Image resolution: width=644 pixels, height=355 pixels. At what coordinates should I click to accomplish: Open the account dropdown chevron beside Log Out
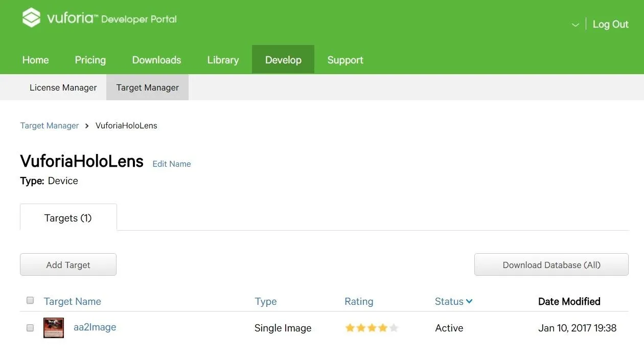(x=575, y=25)
